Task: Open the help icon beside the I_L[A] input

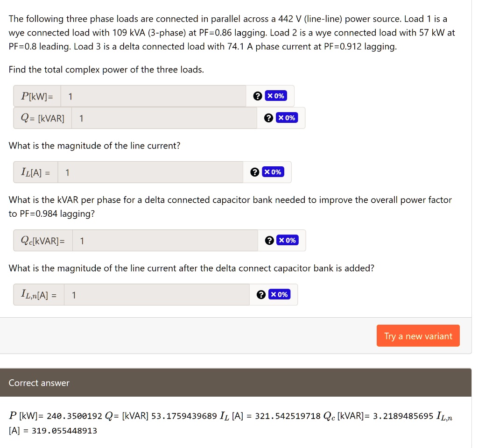Action: point(254,172)
